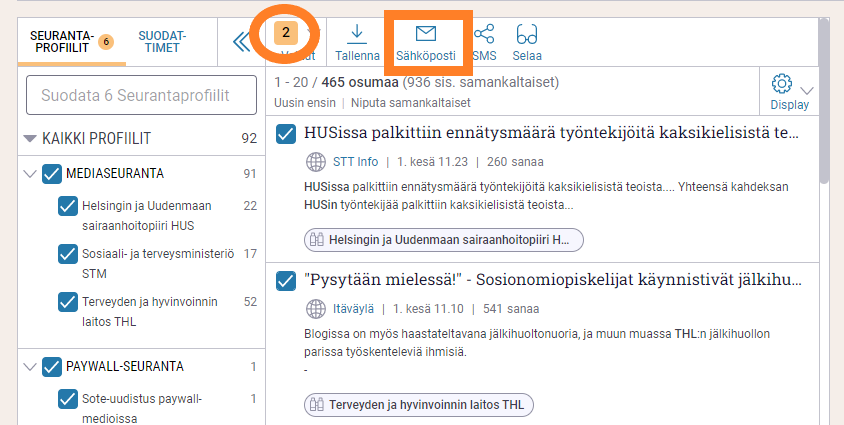The height and width of the screenshot is (425, 844).
Task: Click the Display gear icon
Action: (x=782, y=84)
